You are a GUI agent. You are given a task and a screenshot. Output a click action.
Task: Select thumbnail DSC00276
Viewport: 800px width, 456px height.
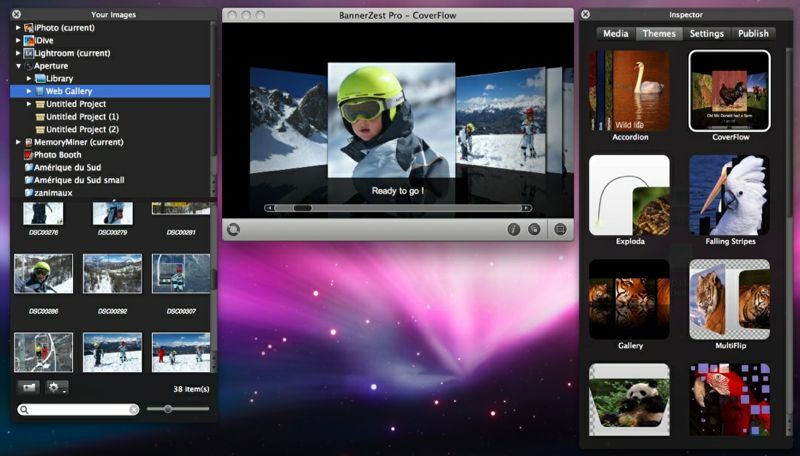pyautogui.click(x=43, y=213)
